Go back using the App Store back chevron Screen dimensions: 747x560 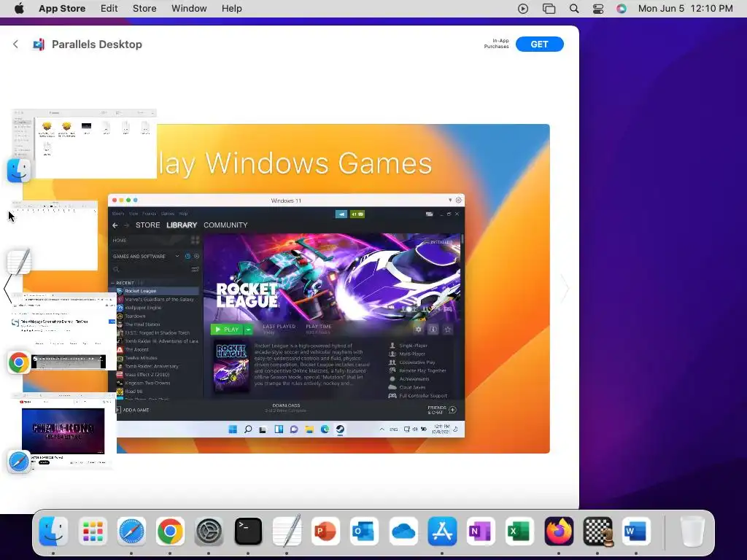pyautogui.click(x=16, y=44)
